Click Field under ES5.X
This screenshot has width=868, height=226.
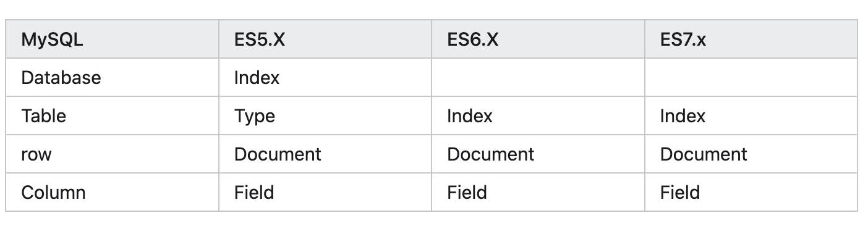point(325,193)
